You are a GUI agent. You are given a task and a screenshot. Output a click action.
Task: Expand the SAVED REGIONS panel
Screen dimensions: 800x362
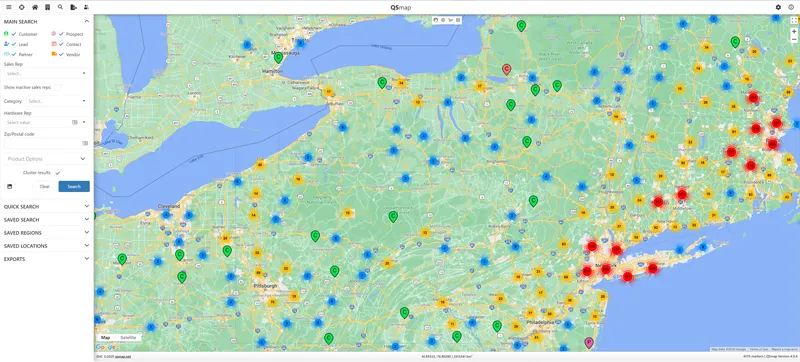pyautogui.click(x=46, y=232)
